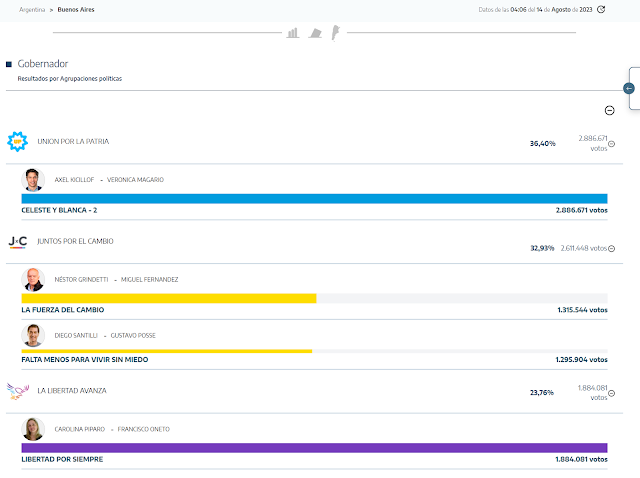
Task: Click LA FUERZA DEL CAMBIO list label
Action: point(63,310)
